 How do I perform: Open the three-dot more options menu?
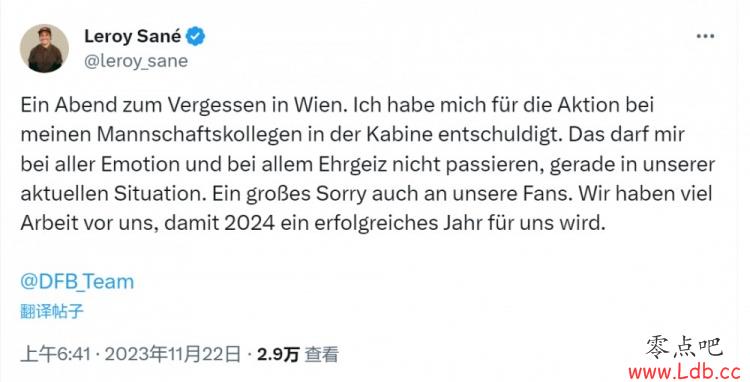coord(705,36)
